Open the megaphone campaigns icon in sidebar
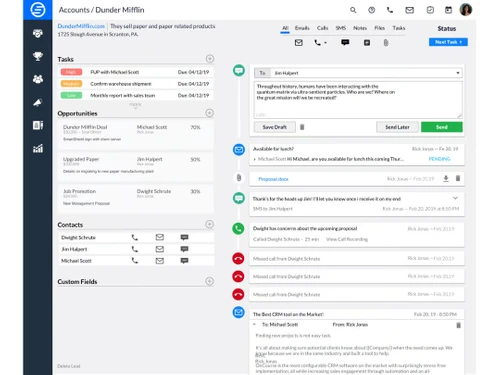500x375 pixels. tap(38, 102)
